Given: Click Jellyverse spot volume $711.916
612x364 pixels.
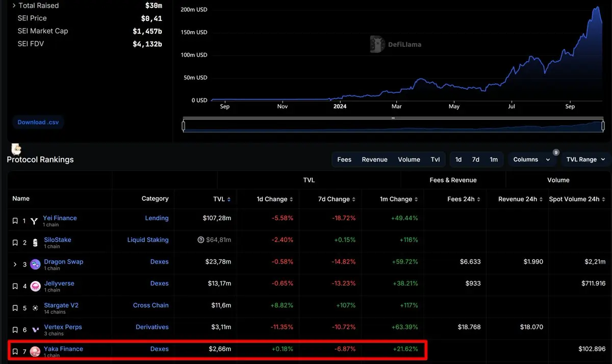Looking at the screenshot, I should click(x=594, y=283).
